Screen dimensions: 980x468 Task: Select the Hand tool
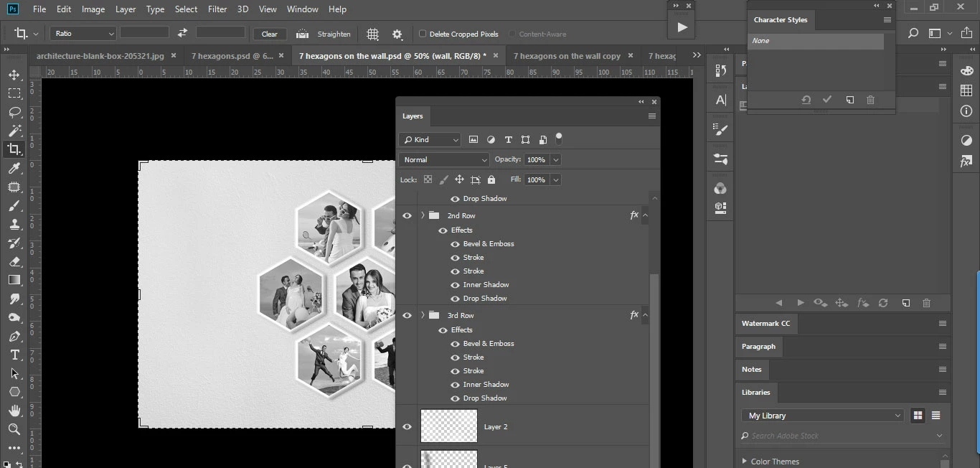[14, 411]
